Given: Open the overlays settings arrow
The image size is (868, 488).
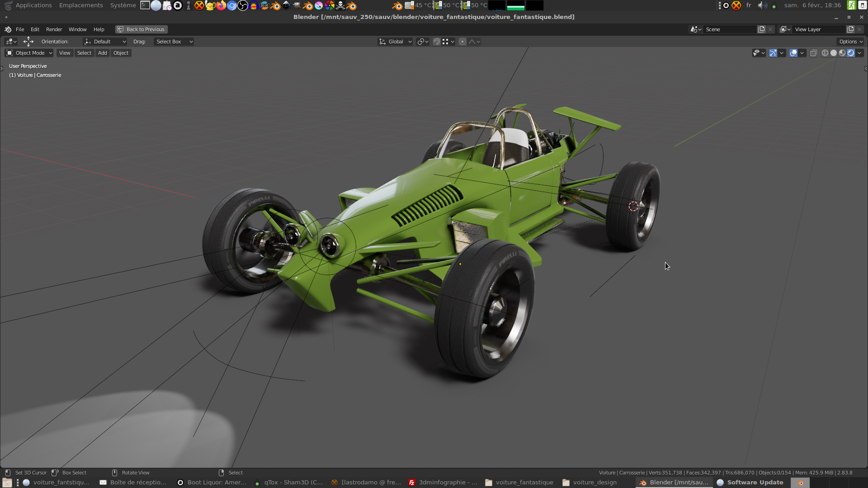Looking at the screenshot, I should [x=802, y=53].
